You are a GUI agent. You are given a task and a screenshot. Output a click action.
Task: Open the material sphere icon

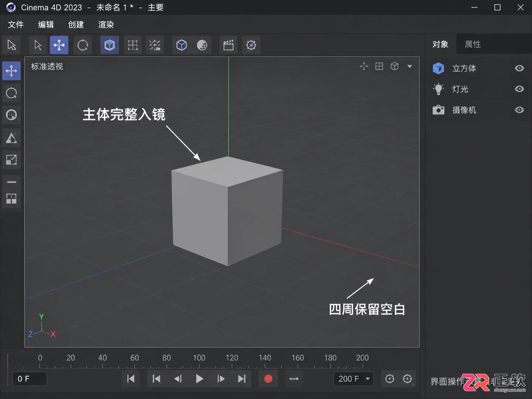coord(202,45)
